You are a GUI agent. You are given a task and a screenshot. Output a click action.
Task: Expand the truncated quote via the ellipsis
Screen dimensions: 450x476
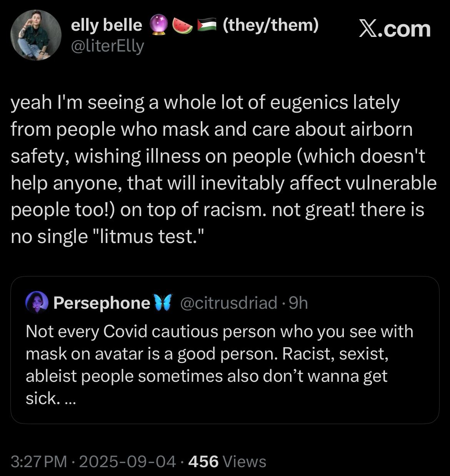click(71, 399)
